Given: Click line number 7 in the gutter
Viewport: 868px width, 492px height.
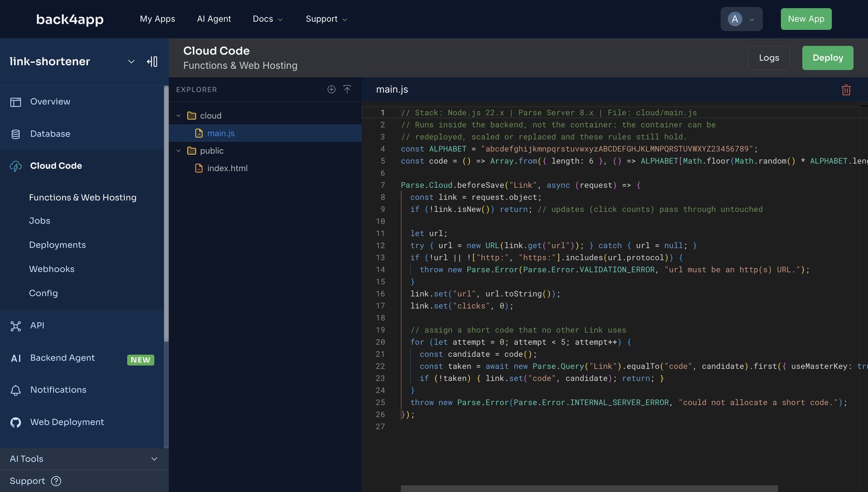Looking at the screenshot, I should [x=382, y=185].
